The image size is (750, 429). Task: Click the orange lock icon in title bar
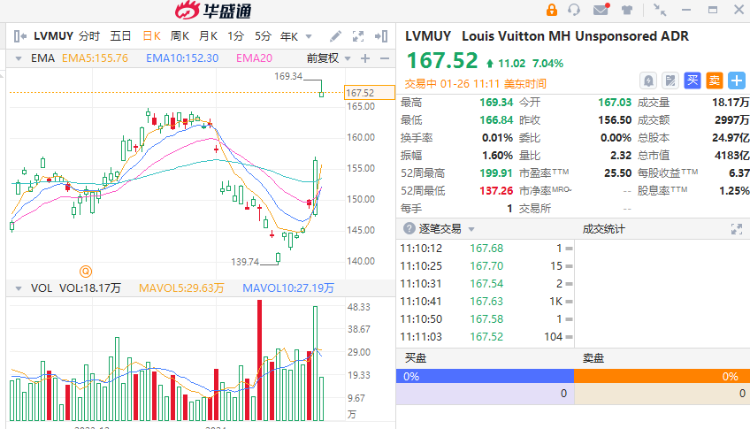point(551,10)
